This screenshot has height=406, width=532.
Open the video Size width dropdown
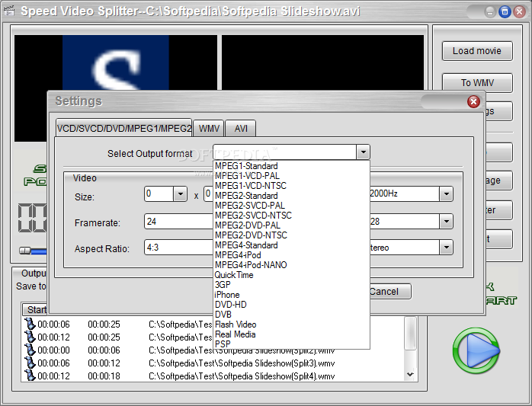coord(180,194)
